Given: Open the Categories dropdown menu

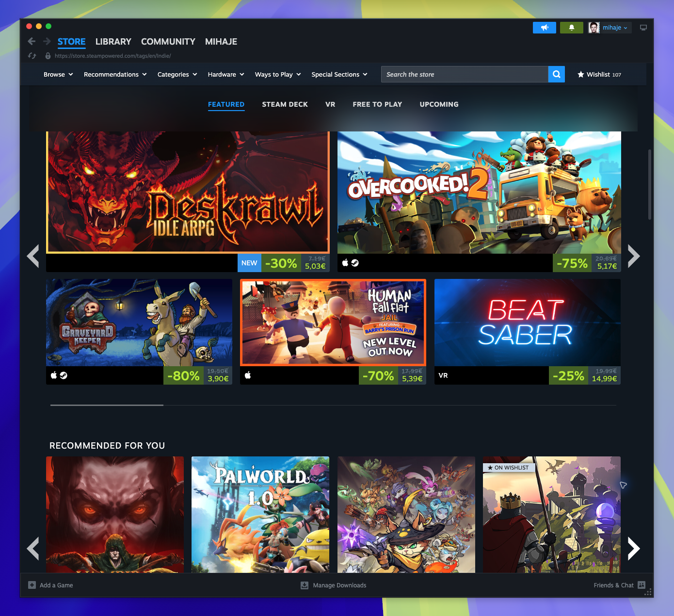Looking at the screenshot, I should 177,74.
